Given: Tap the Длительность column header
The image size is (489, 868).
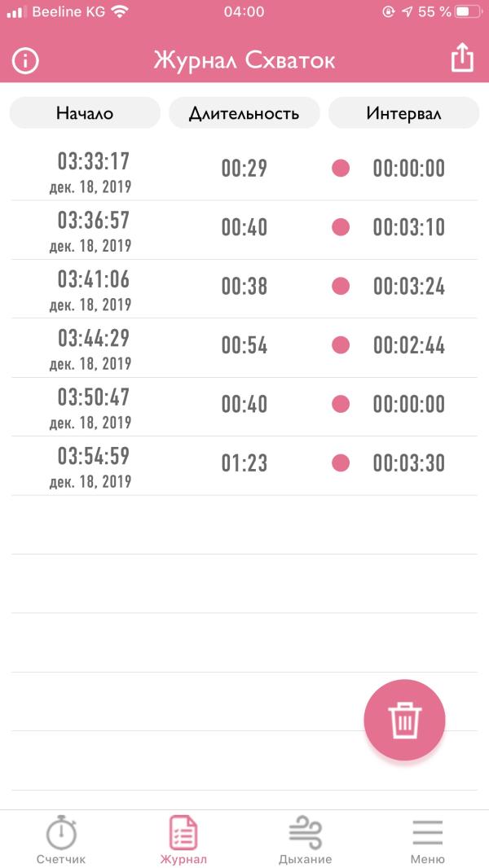Looking at the screenshot, I should (244, 113).
